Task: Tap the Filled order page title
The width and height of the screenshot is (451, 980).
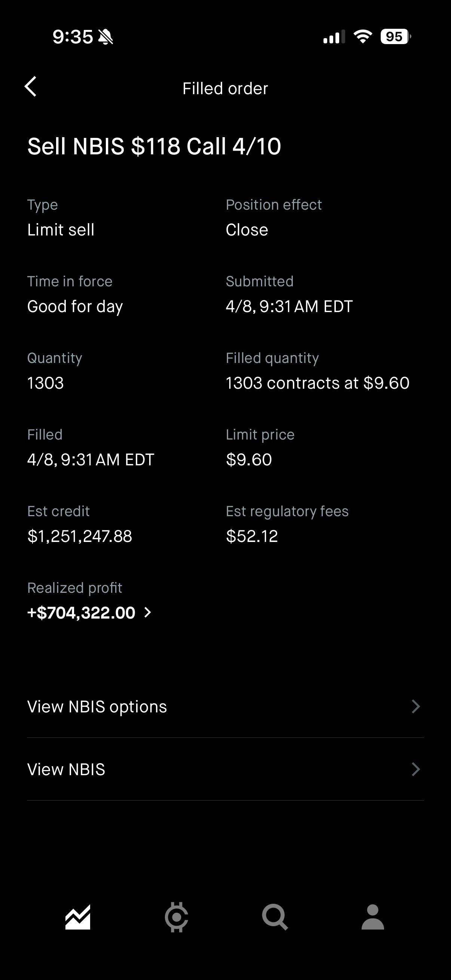Action: [225, 89]
